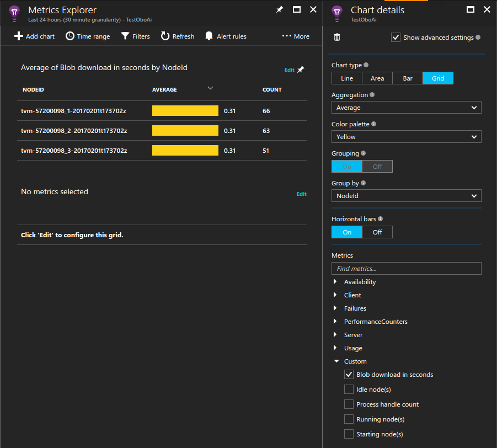The width and height of the screenshot is (497, 448).
Task: Pin the Blob download chart to dashboard
Action: (301, 70)
